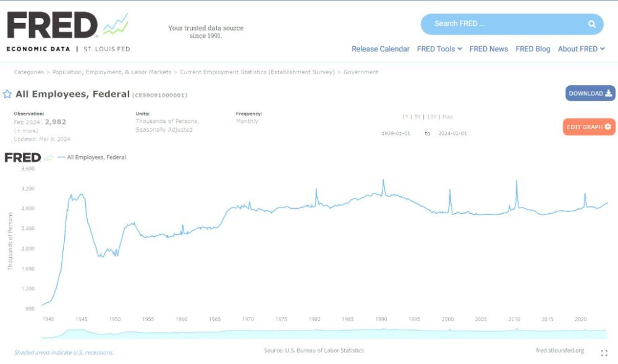Open Current Employment Statistics breadcrumb link
The width and height of the screenshot is (618, 364).
(257, 72)
